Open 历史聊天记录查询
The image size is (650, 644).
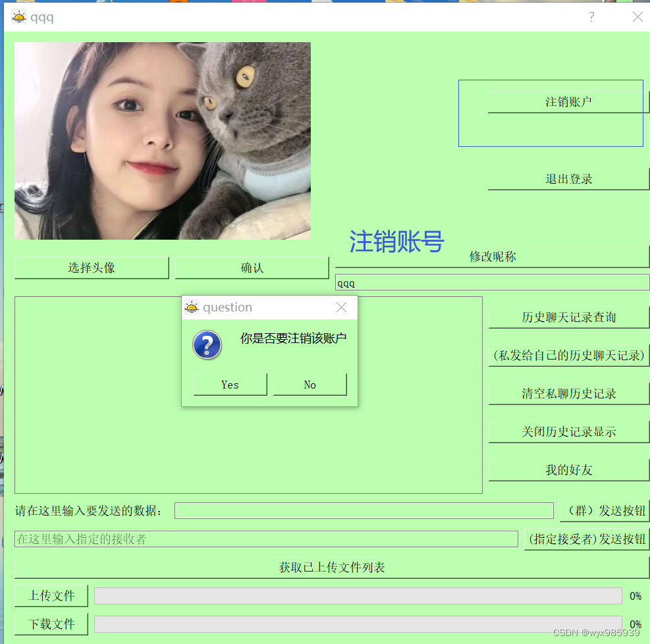569,317
